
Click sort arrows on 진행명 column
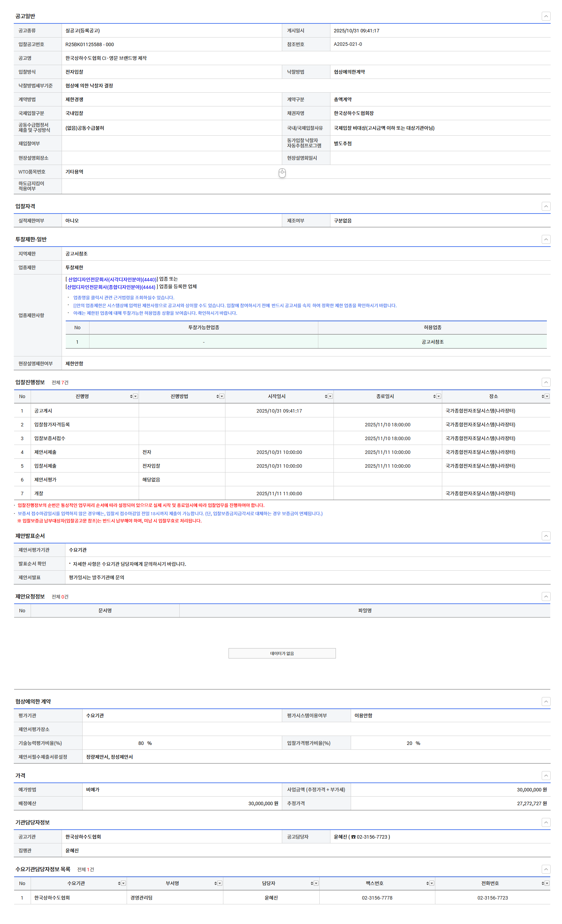[131, 396]
